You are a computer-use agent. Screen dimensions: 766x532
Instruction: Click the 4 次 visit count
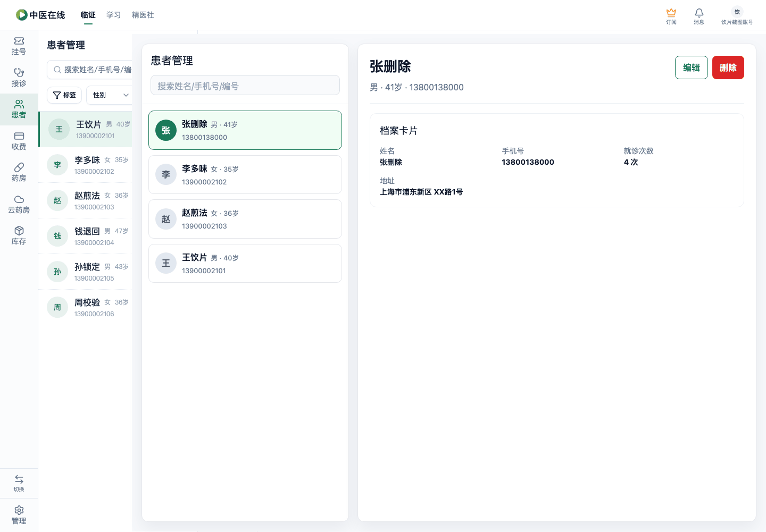click(x=631, y=162)
